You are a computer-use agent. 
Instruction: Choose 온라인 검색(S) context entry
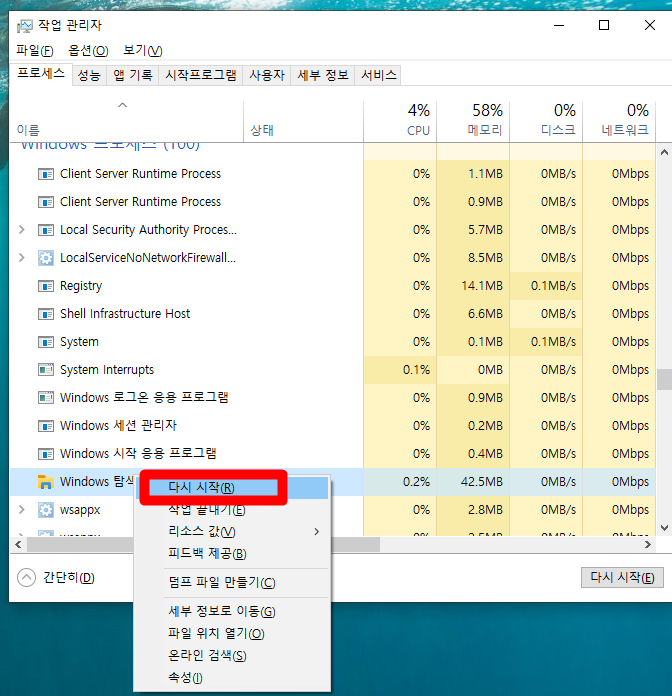tap(232, 656)
